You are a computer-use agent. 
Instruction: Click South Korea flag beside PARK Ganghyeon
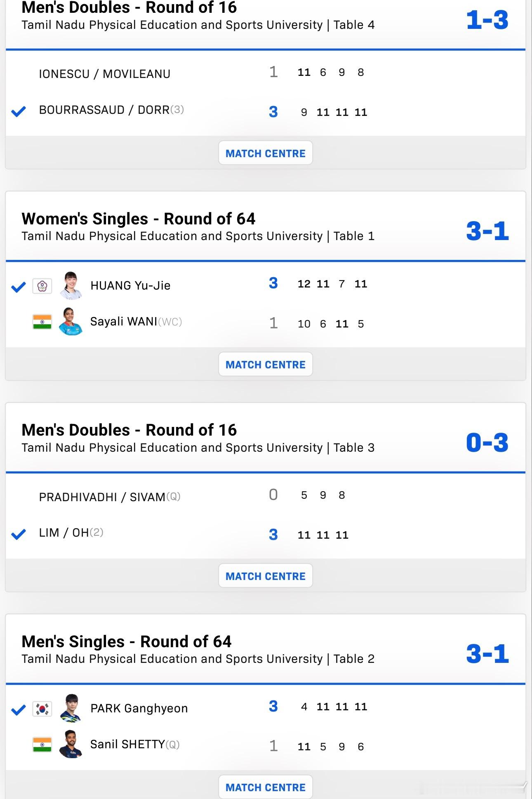coord(42,709)
